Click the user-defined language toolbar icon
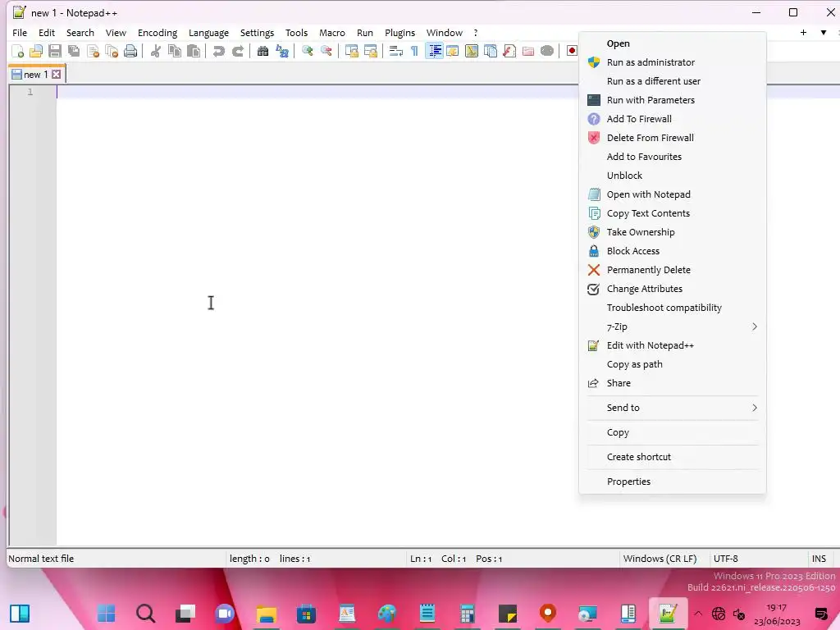840x630 pixels. tap(453, 52)
